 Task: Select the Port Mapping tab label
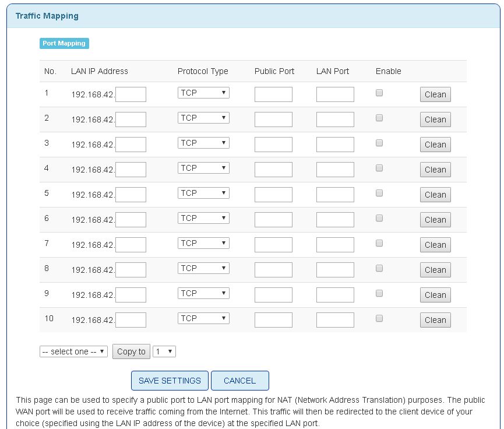pos(64,43)
